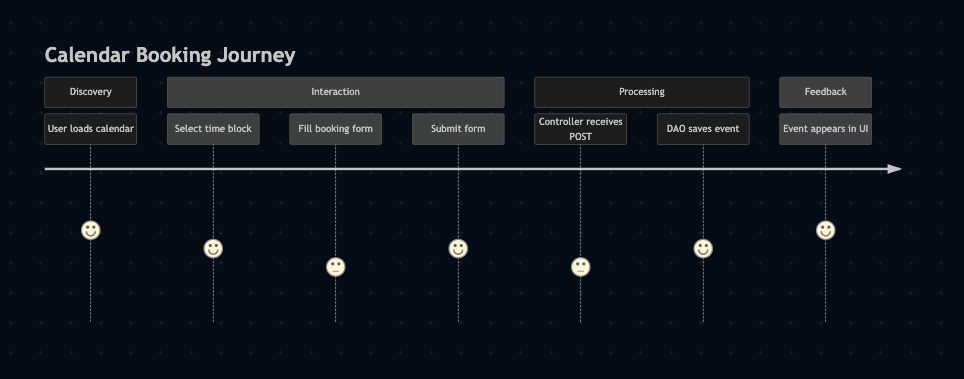Click the neutral face under Fill booking form
Image resolution: width=964 pixels, height=379 pixels.
point(336,267)
